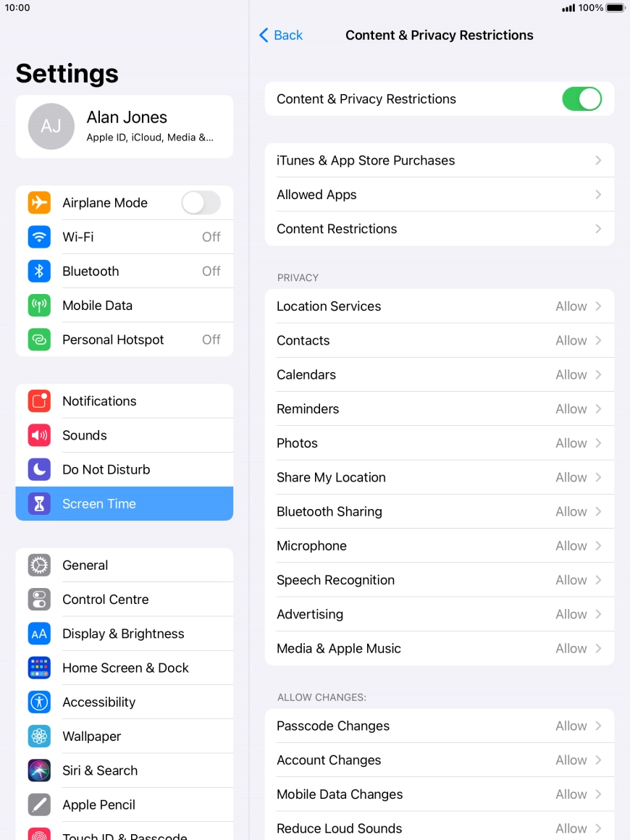This screenshot has width=630, height=840.
Task: Tap the Personal Hotspot link icon
Action: click(39, 340)
